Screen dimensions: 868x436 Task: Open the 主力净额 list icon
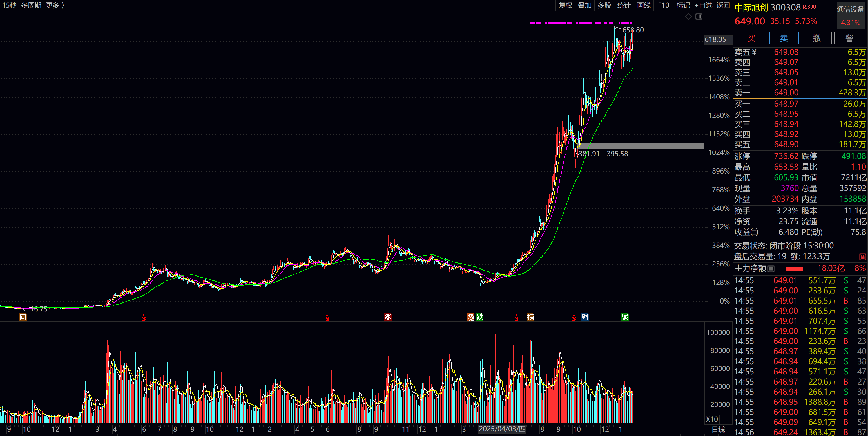click(x=771, y=269)
